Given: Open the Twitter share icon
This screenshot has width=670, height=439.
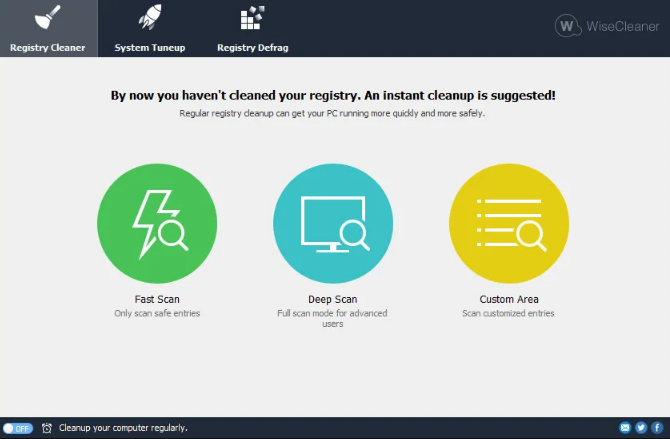Looking at the screenshot, I should 641,427.
